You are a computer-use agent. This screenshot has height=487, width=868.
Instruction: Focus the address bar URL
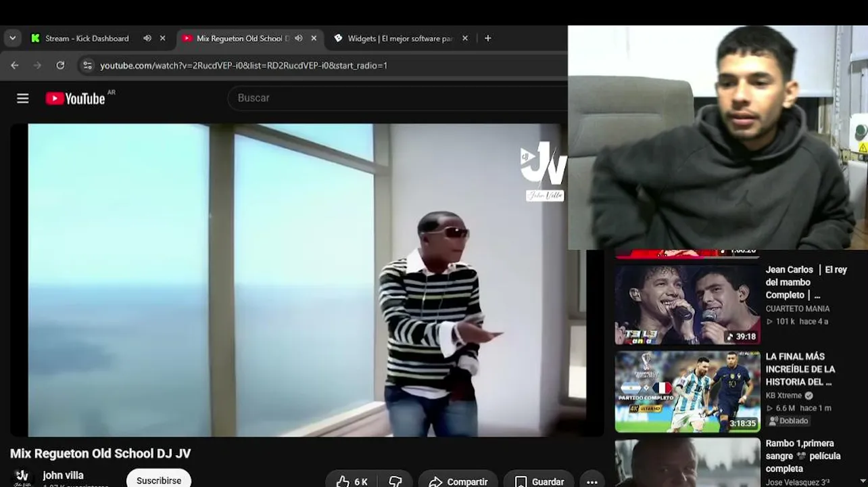243,66
